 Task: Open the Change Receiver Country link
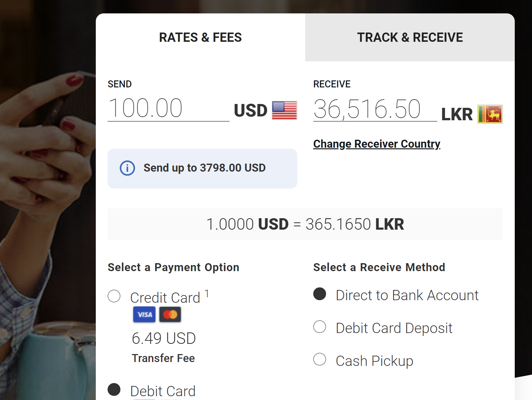[377, 144]
